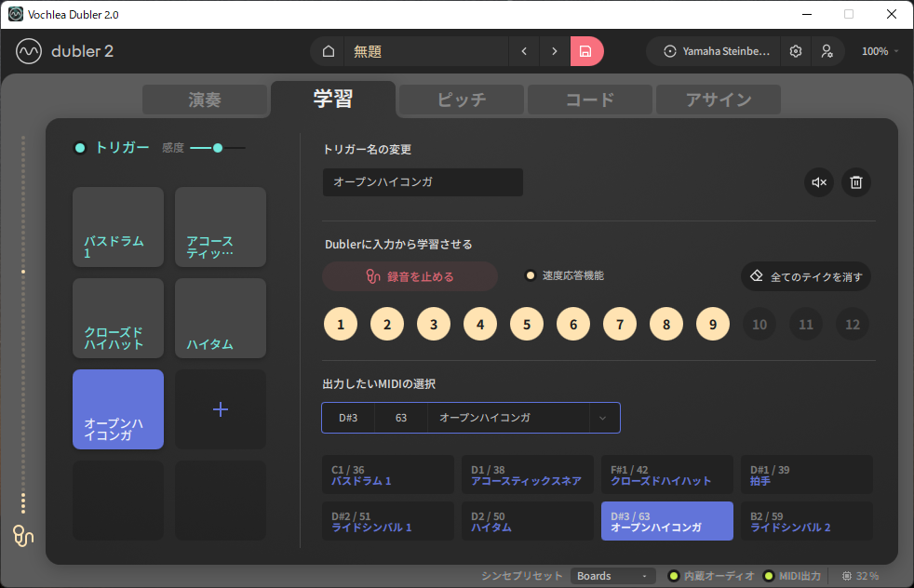The width and height of the screenshot is (914, 588).
Task: Delete the selected trigger trash icon
Action: click(856, 182)
